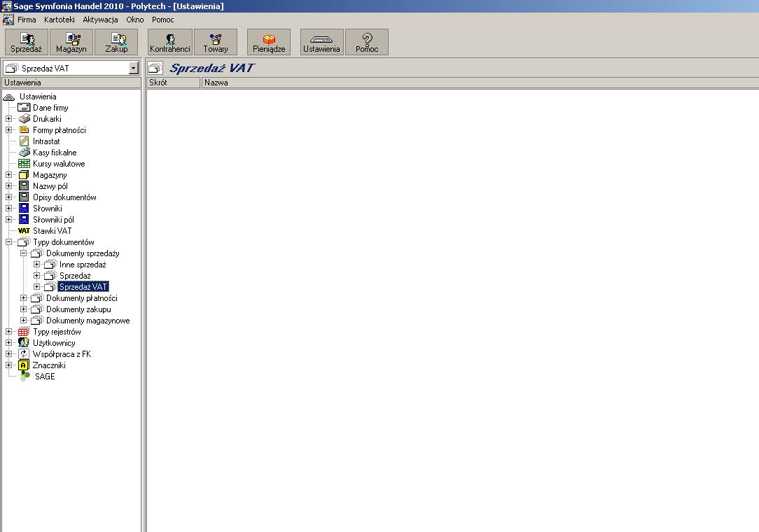Image resolution: width=759 pixels, height=532 pixels.
Task: Select the yellow VAT icon of Stawki VAT
Action: point(25,231)
